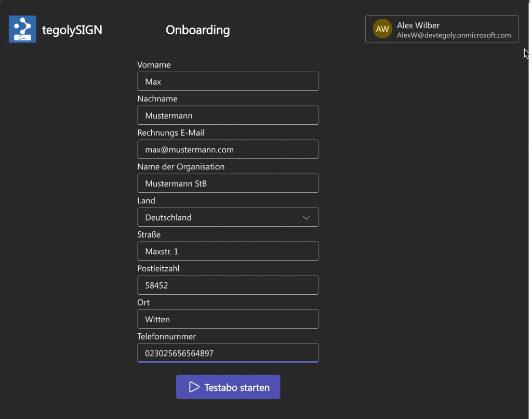Click into the Name der Organisation field
The height and width of the screenshot is (419, 532).
pyautogui.click(x=228, y=184)
